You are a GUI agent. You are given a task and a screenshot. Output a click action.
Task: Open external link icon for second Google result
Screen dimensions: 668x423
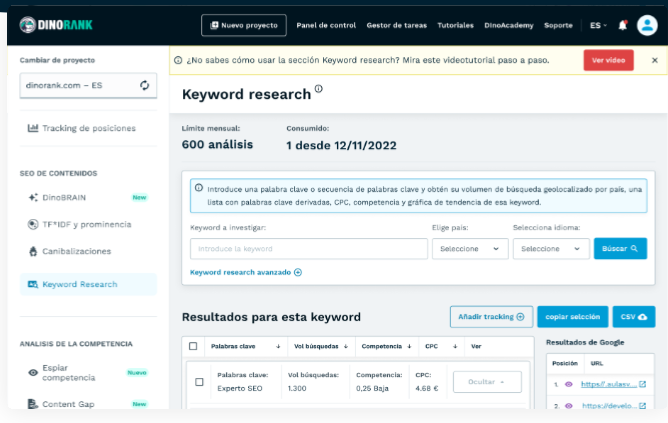pyautogui.click(x=642, y=406)
